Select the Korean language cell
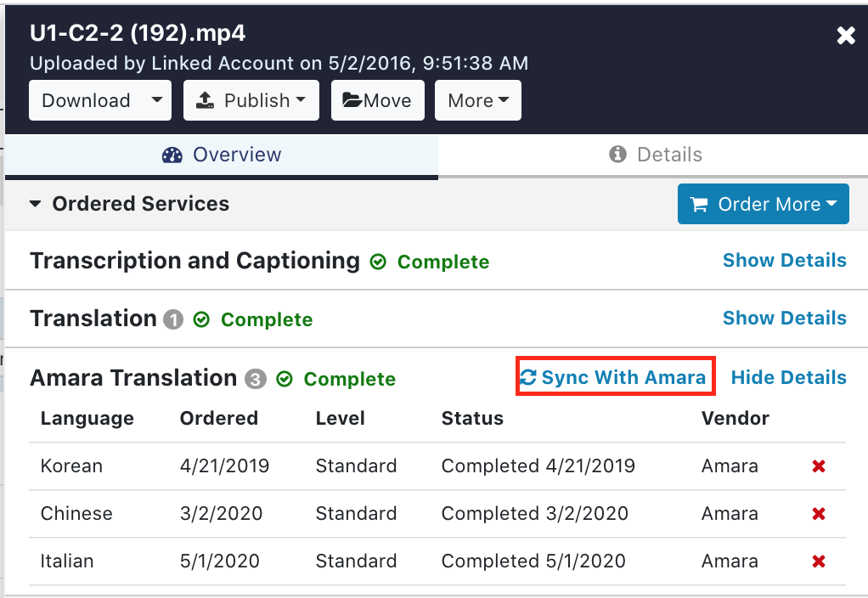Screen dimensions: 868x598 coord(71,466)
